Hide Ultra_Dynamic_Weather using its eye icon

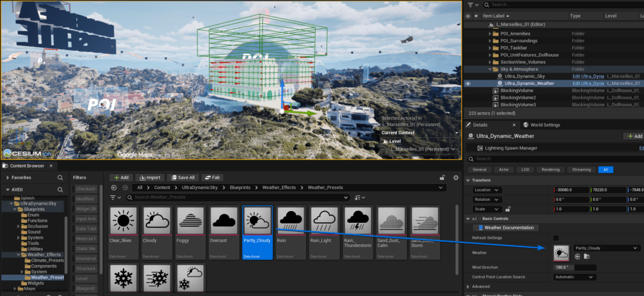click(x=467, y=83)
